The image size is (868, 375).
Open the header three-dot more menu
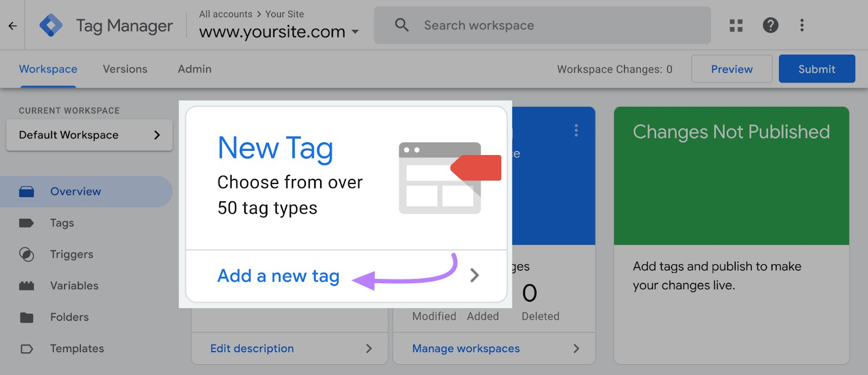(802, 25)
